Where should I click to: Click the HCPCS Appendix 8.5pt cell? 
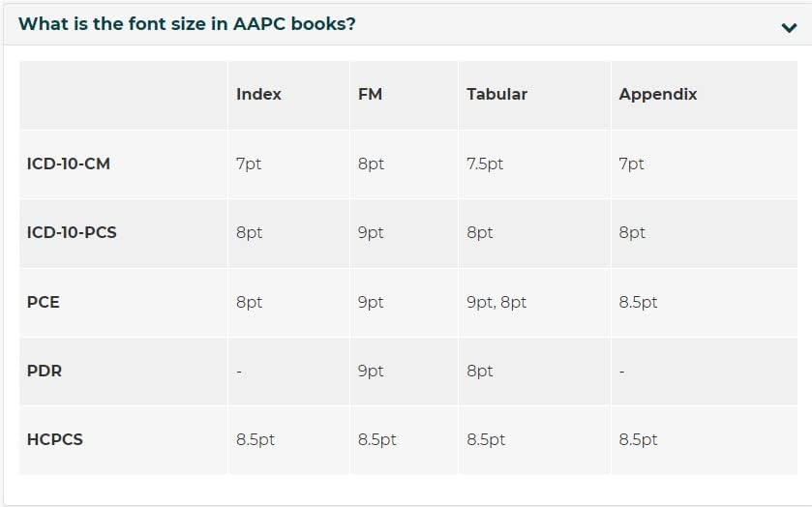(638, 439)
